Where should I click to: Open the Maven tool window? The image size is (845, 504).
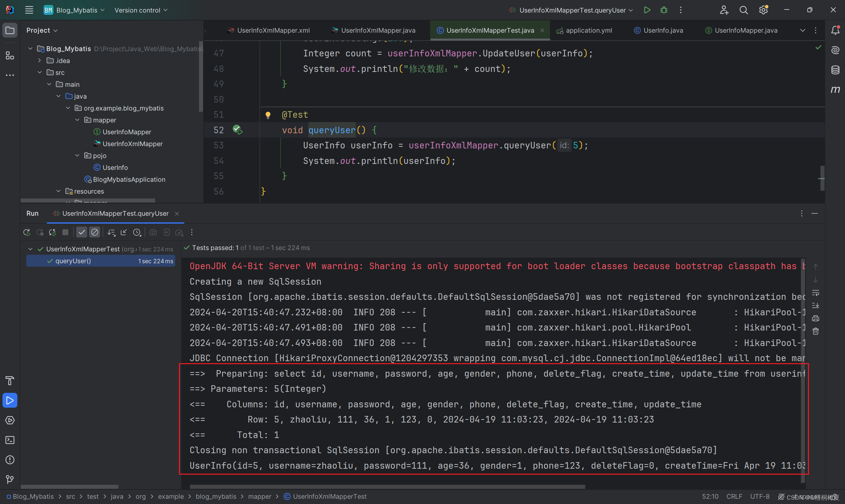pos(835,90)
